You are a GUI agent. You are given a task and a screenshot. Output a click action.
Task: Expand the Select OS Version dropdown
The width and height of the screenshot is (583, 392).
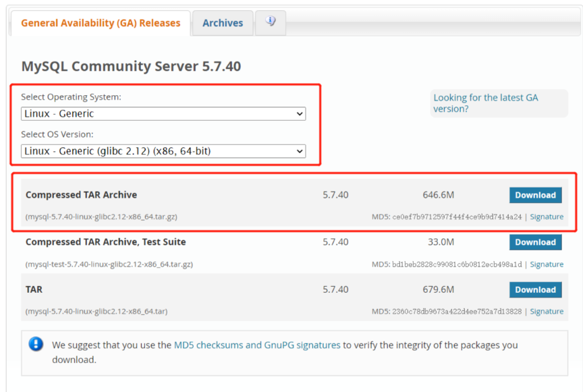point(163,151)
